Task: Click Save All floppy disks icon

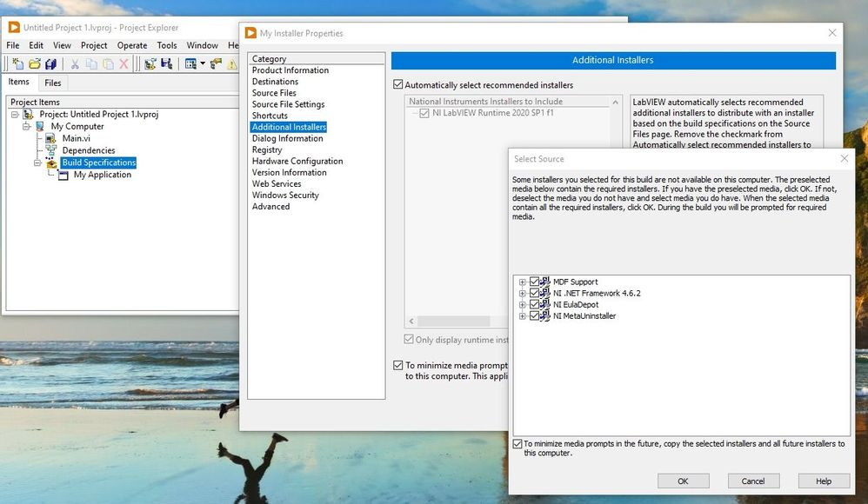Action: click(x=51, y=63)
